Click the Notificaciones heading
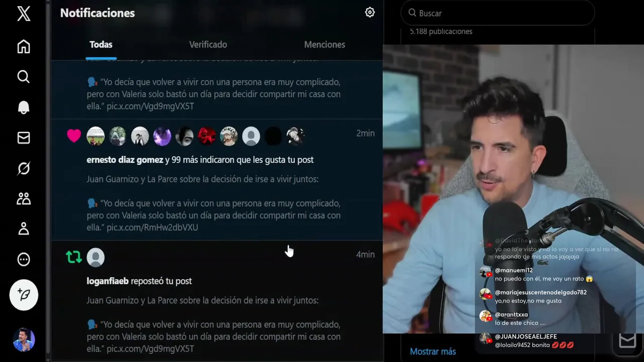Viewport: 644px width, 362px height. pos(98,13)
